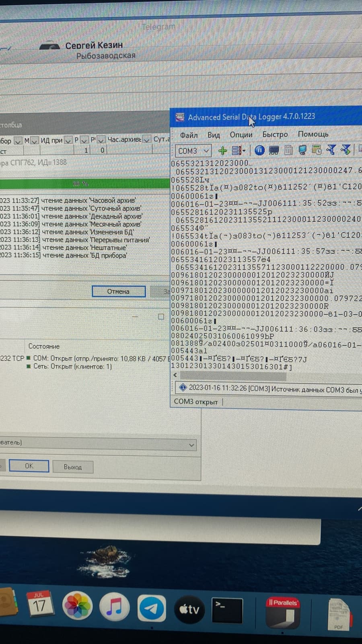Click log line 'чтение данных Суточный архив'
The image size is (362, 644).
pos(71,208)
